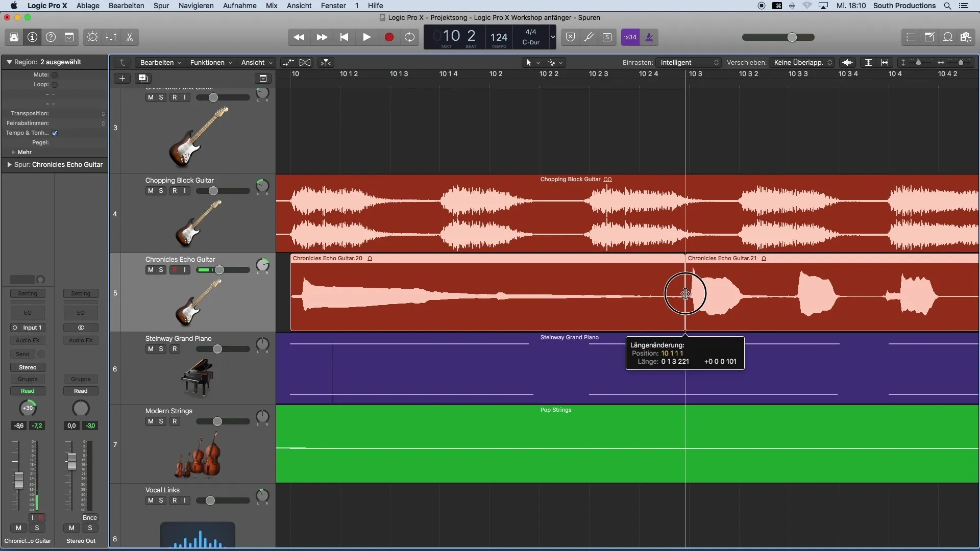Open the Mixer sliders icon
Viewport: 980px width, 551px height.
tap(111, 37)
